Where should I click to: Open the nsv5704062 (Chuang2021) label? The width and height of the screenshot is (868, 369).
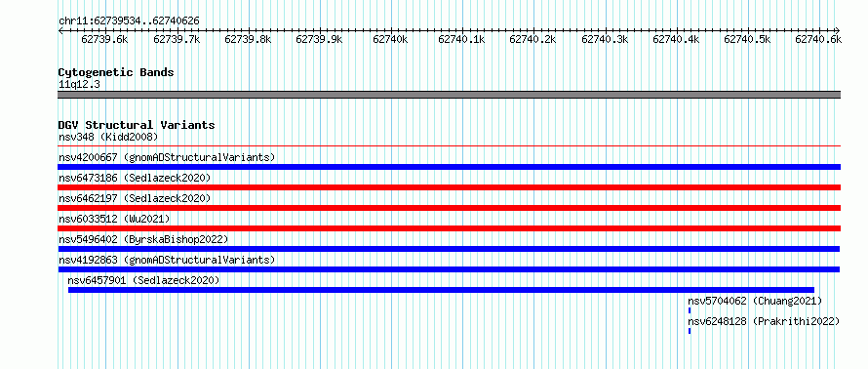click(x=755, y=301)
